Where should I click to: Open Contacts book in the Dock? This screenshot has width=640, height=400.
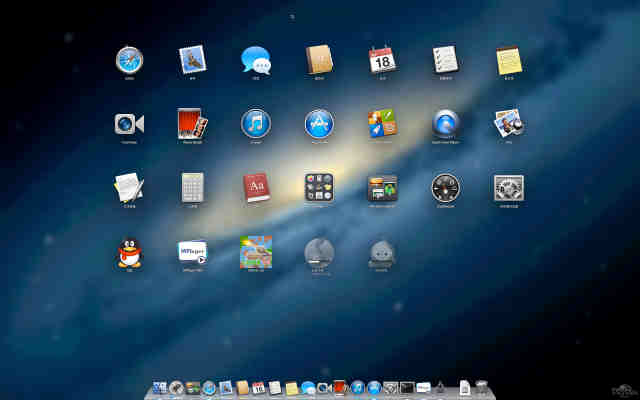[242, 387]
